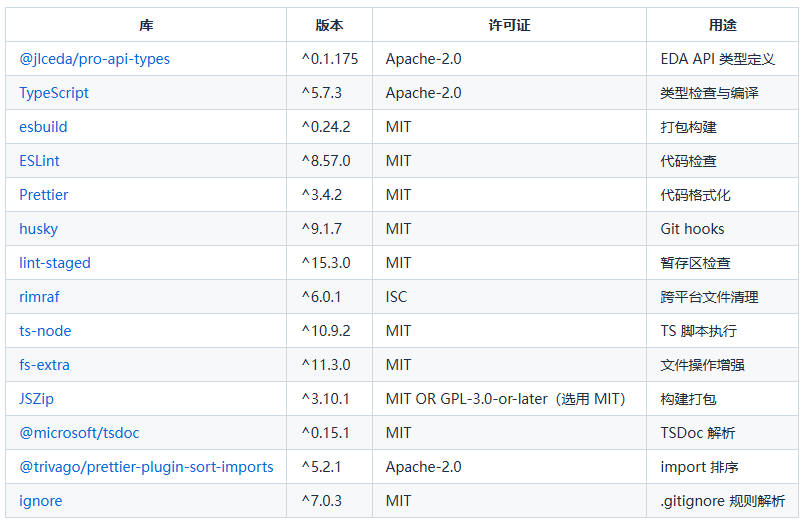Click the .gitignore 规则解析 cell
Viewport: 803px width, 520px height.
(x=722, y=501)
